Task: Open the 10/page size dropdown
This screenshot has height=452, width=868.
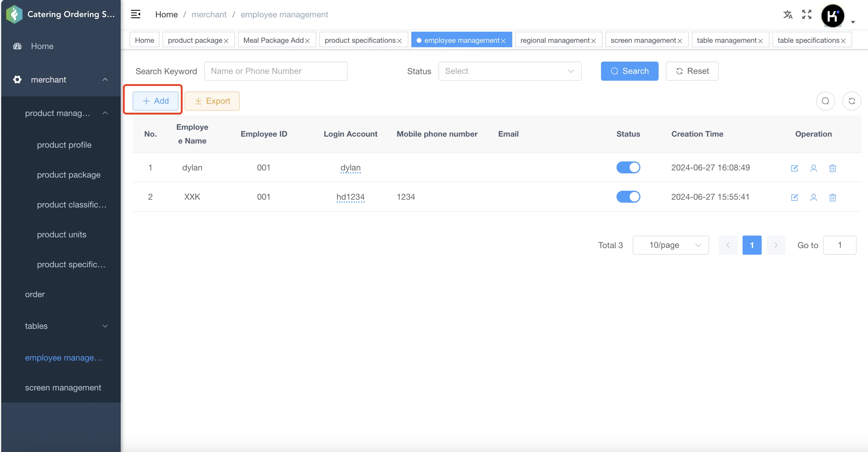Action: pyautogui.click(x=671, y=245)
